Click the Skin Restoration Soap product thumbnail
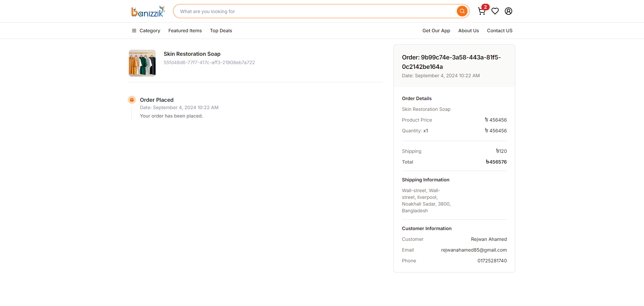Viewport: 644px width, 306px height. pos(142,63)
